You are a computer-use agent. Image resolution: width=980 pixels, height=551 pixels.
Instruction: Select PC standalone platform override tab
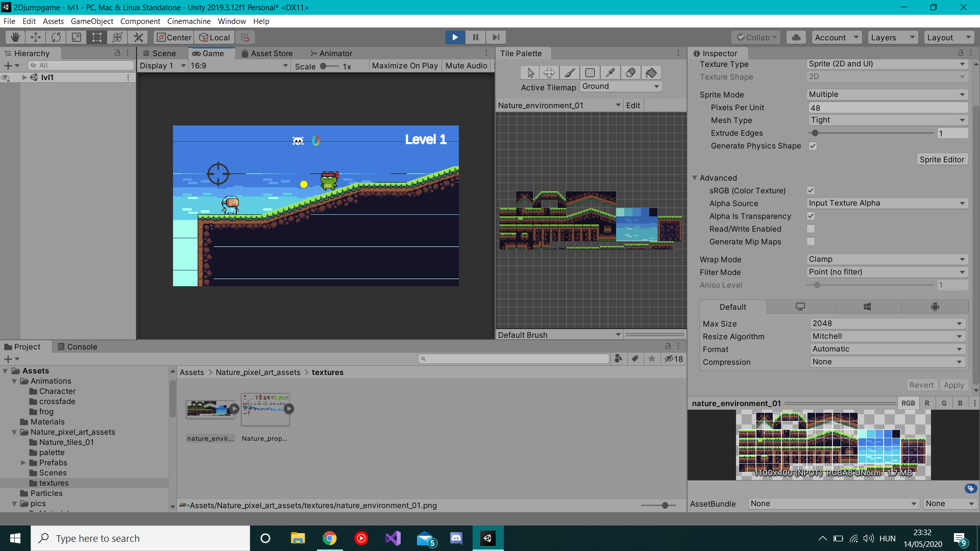(x=800, y=307)
